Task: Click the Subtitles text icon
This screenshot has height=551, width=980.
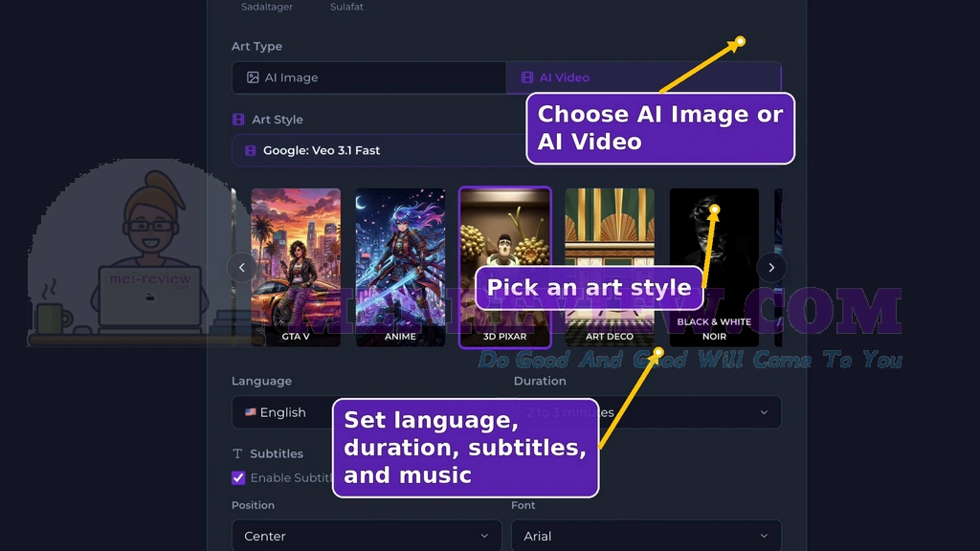Action: (x=237, y=453)
